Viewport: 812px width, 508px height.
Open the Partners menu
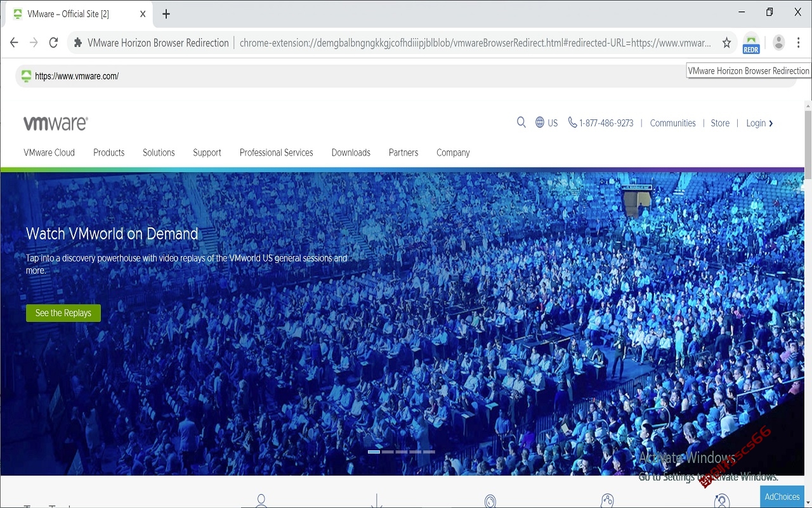point(403,152)
